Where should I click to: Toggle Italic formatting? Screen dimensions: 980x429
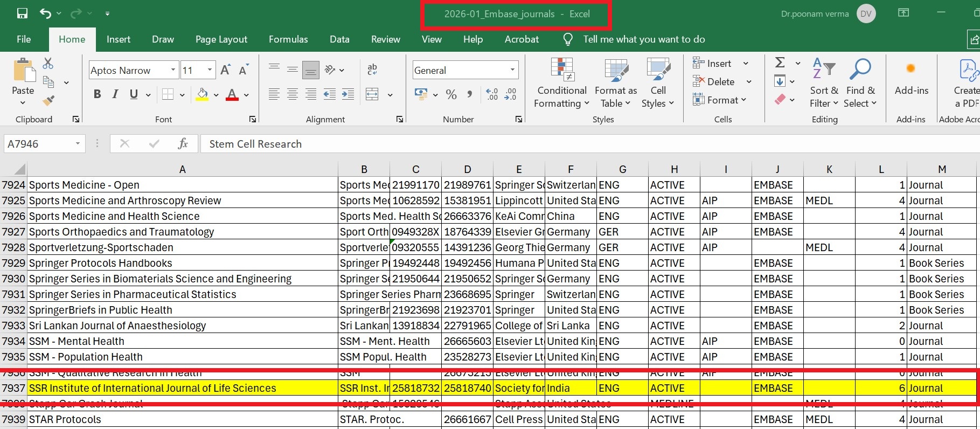point(115,94)
